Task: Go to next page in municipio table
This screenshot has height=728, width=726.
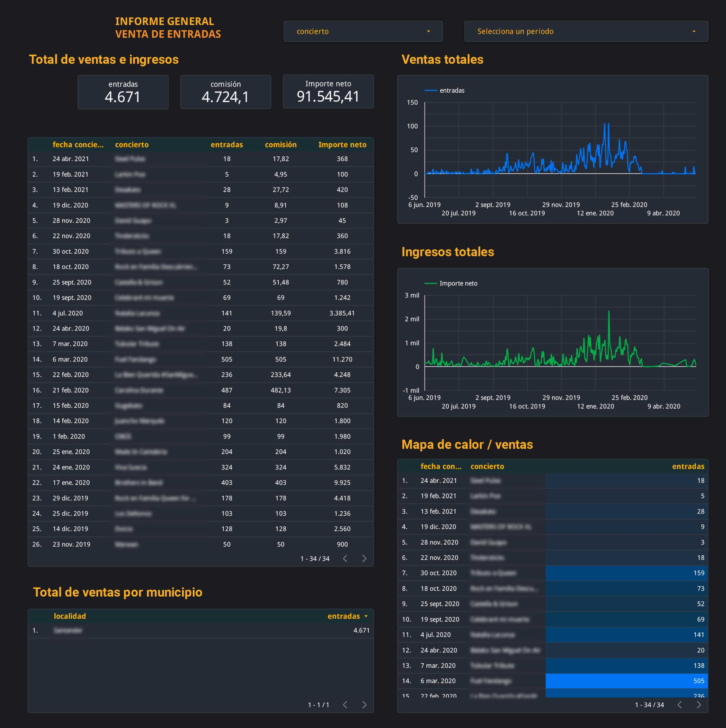Action: [x=364, y=705]
